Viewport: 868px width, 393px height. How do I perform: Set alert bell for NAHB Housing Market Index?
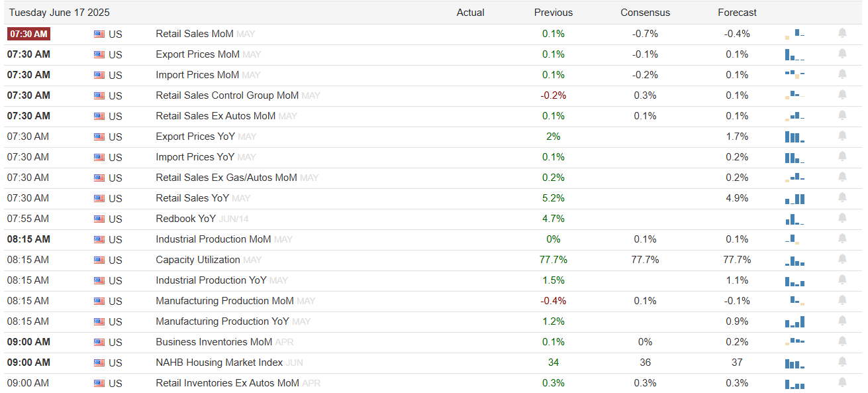pyautogui.click(x=842, y=362)
